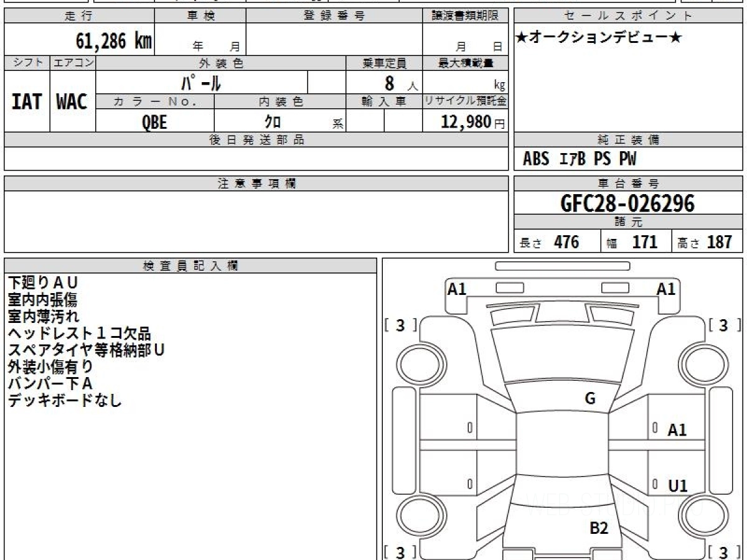Select the color code QBE
Screen dimensions: 747x560
(x=154, y=122)
